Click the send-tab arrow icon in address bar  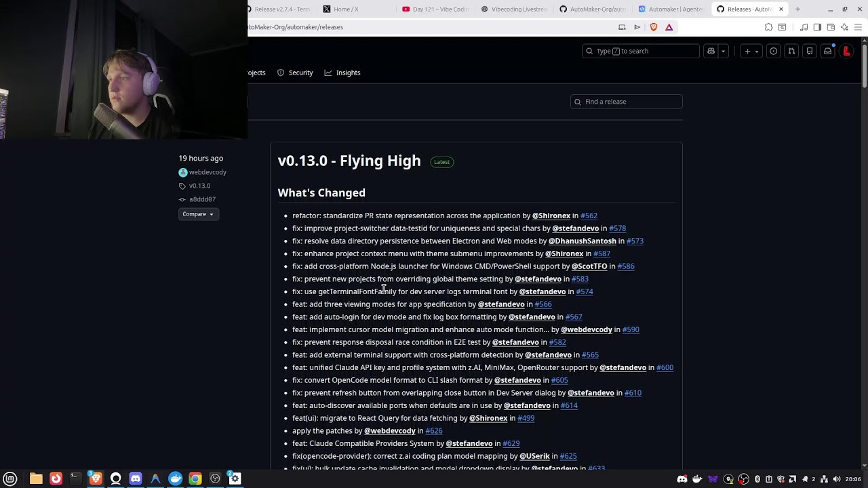(637, 27)
